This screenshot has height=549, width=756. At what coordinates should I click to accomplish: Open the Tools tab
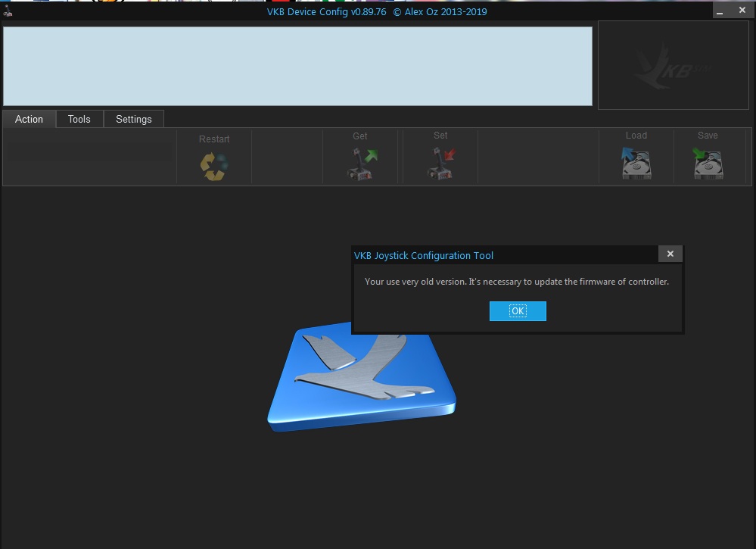pyautogui.click(x=79, y=119)
